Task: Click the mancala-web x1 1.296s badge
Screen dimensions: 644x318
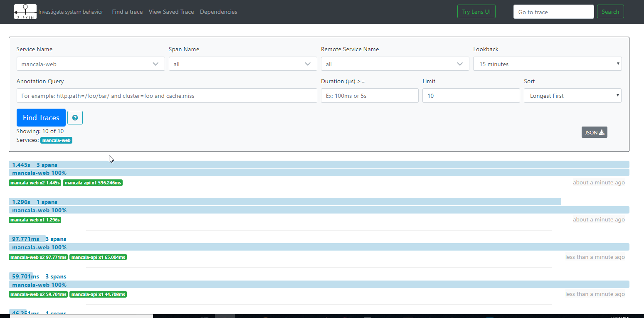Action: pyautogui.click(x=35, y=220)
